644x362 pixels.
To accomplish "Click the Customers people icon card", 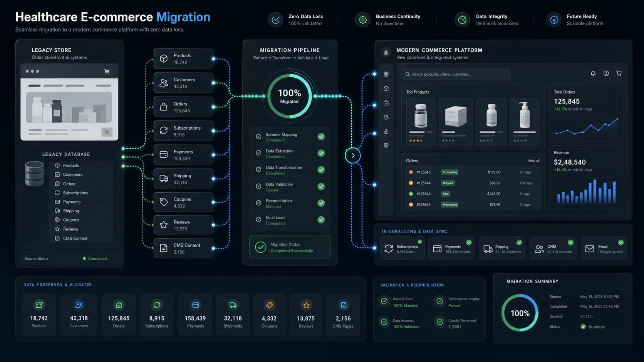I will (x=183, y=83).
